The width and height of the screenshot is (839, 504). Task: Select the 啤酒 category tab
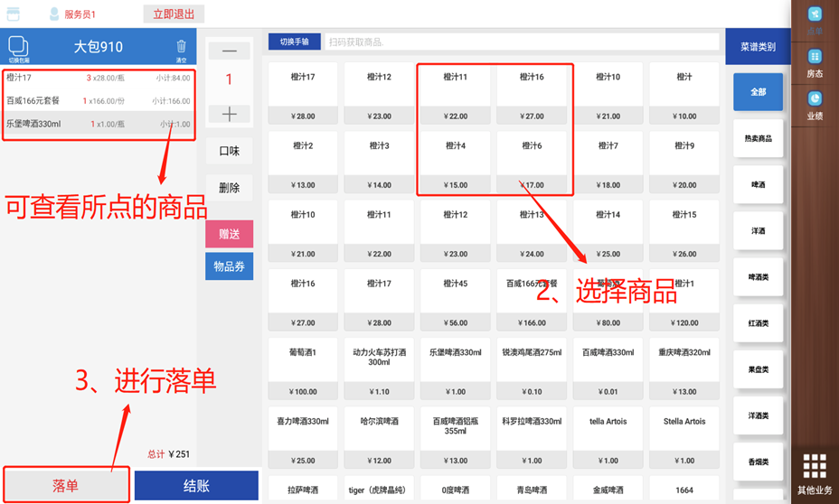point(758,184)
